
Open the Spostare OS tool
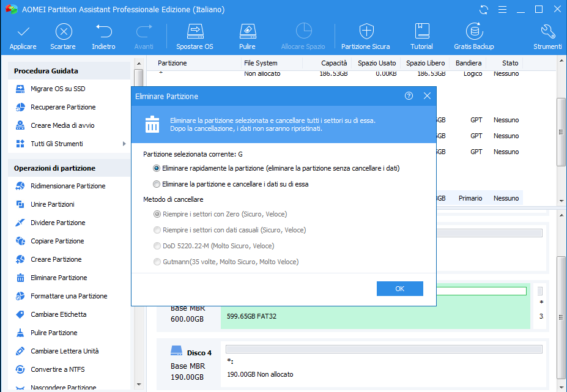click(x=195, y=32)
